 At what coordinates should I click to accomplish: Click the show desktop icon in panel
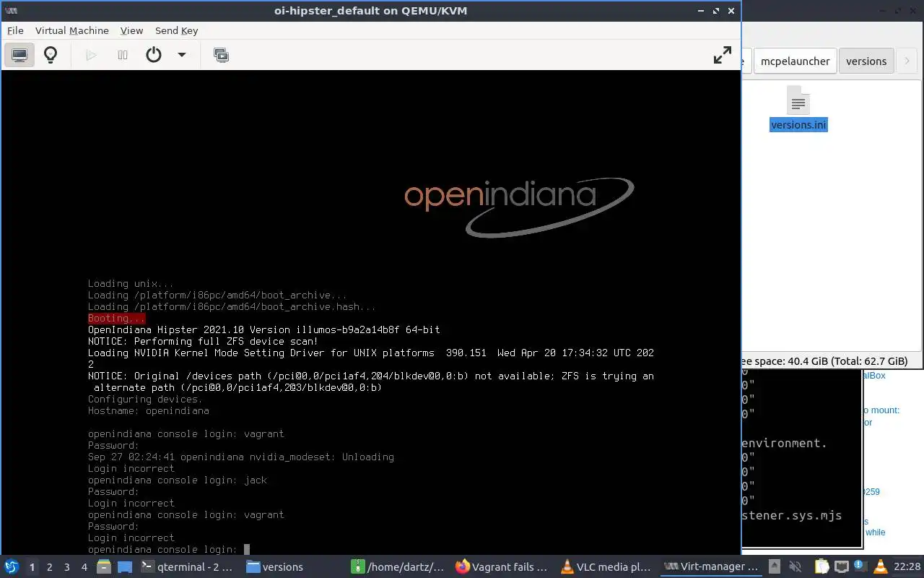[125, 567]
